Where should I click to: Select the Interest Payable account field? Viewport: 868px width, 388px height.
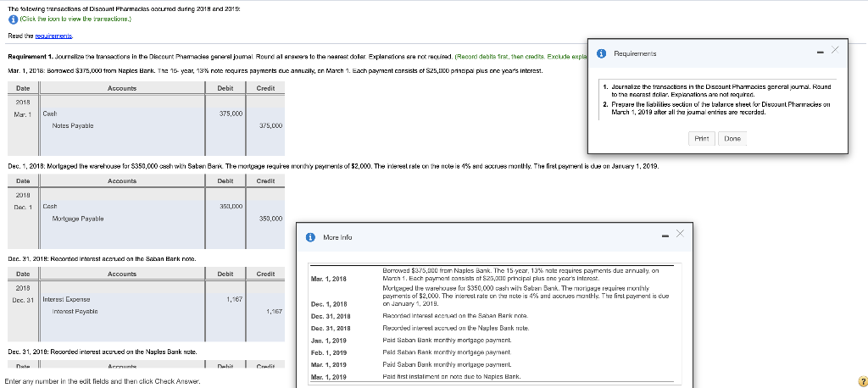coord(121,311)
